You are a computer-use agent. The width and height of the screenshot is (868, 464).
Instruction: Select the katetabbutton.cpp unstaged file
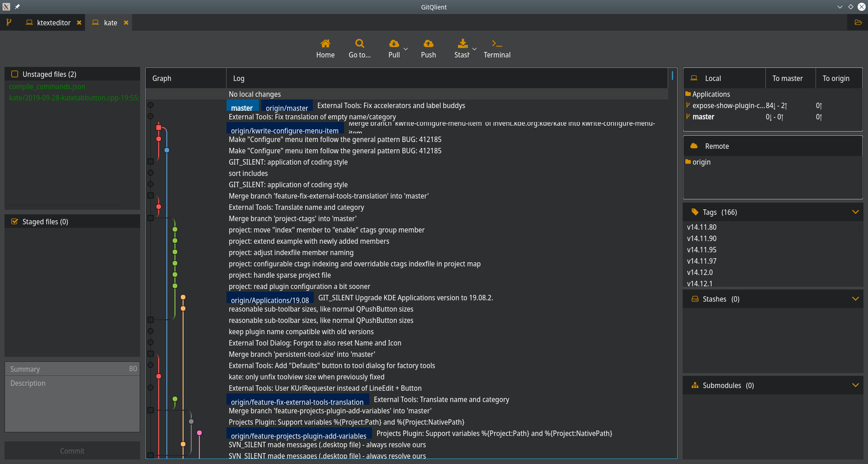coord(74,98)
